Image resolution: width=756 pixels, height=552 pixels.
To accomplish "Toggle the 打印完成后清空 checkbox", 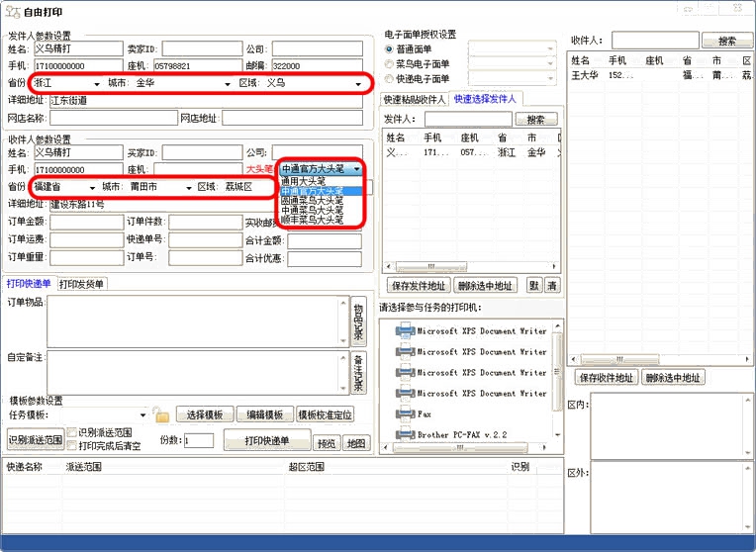I will point(71,446).
